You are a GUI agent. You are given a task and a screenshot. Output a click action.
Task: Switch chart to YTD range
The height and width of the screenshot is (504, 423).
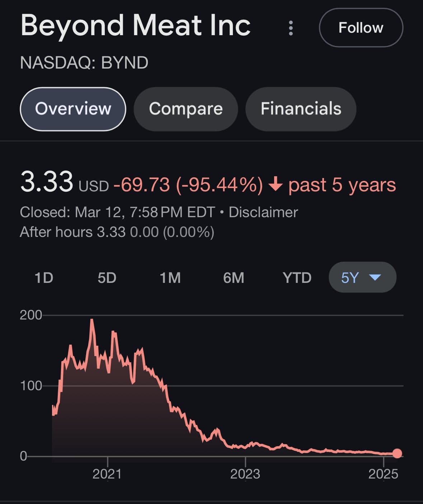pos(297,277)
